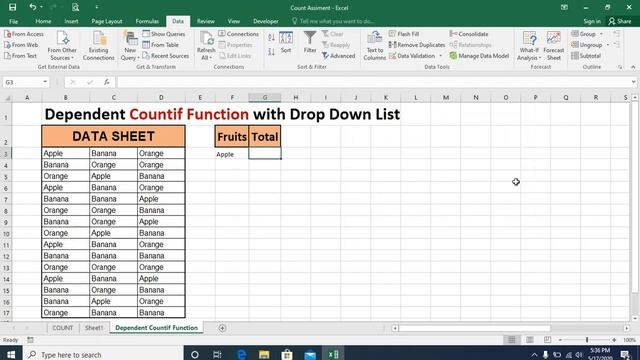Screen dimensions: 640x360
Task: Click the Save icon in quick access toolbar
Action: [13, 7]
